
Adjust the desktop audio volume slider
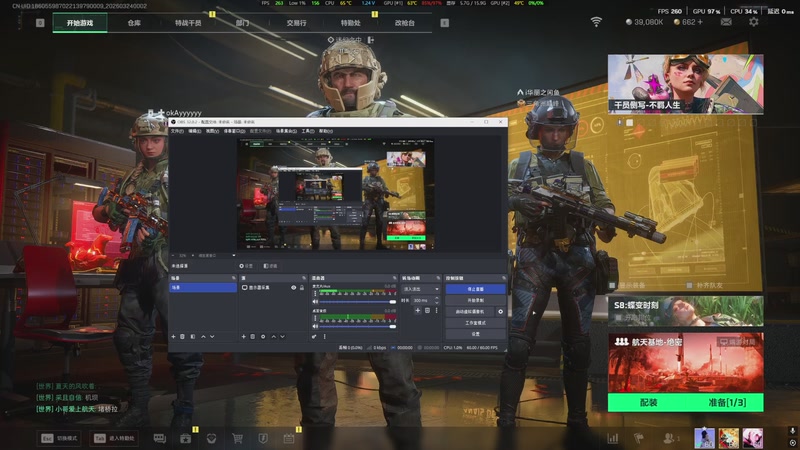coord(358,326)
